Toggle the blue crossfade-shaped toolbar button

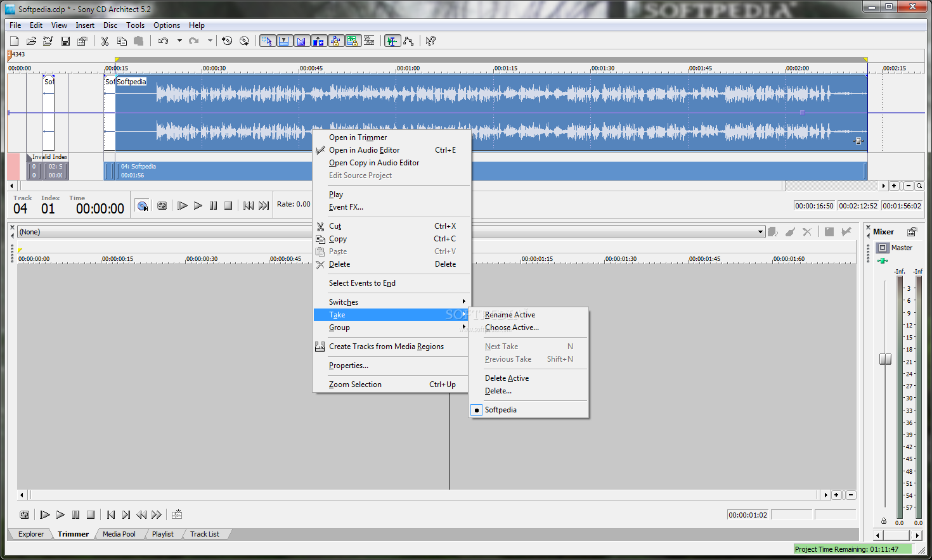coord(301,41)
